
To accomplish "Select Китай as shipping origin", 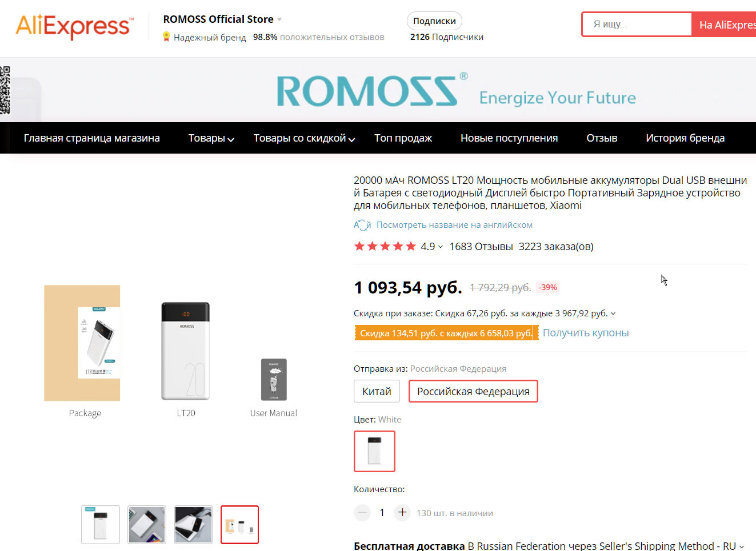I will pyautogui.click(x=377, y=391).
